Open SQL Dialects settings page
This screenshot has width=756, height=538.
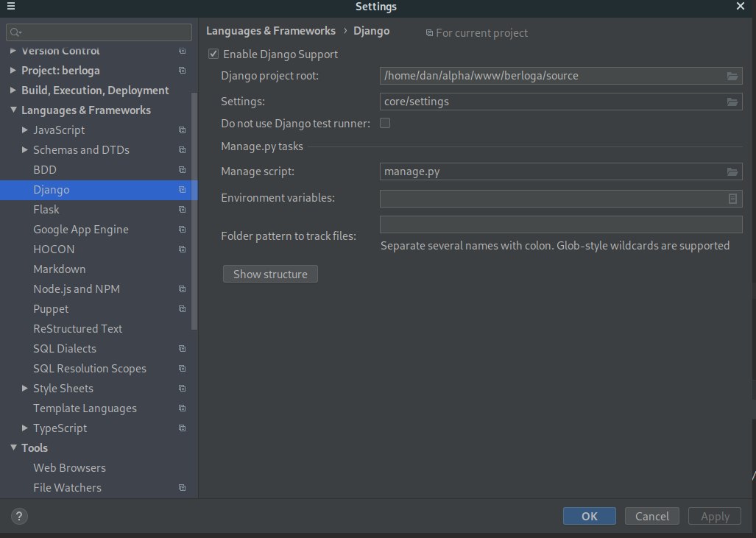(65, 349)
